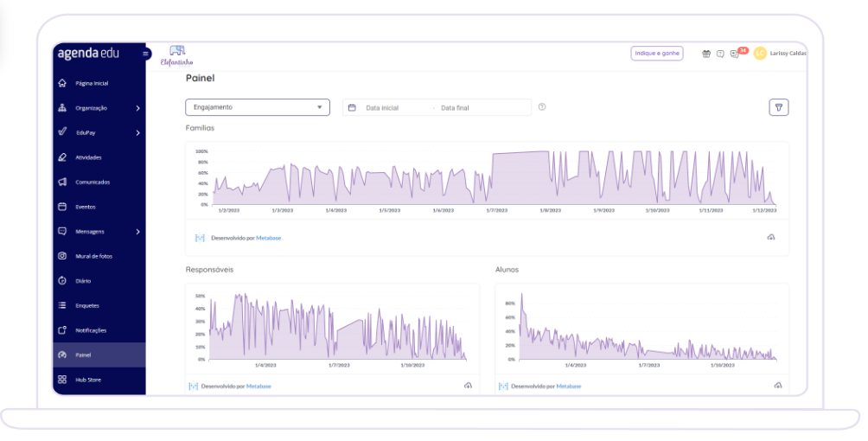Viewport: 868px width, 441px height.
Task: Open EduPay in the sidebar
Action: [x=99, y=132]
